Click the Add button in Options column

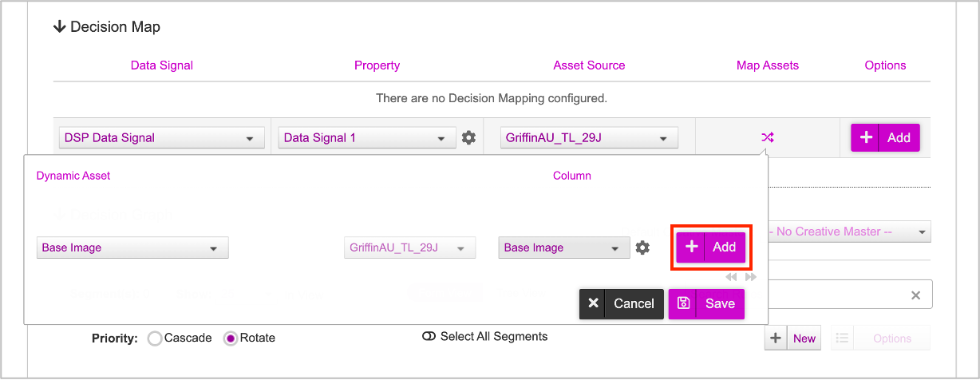pos(886,137)
